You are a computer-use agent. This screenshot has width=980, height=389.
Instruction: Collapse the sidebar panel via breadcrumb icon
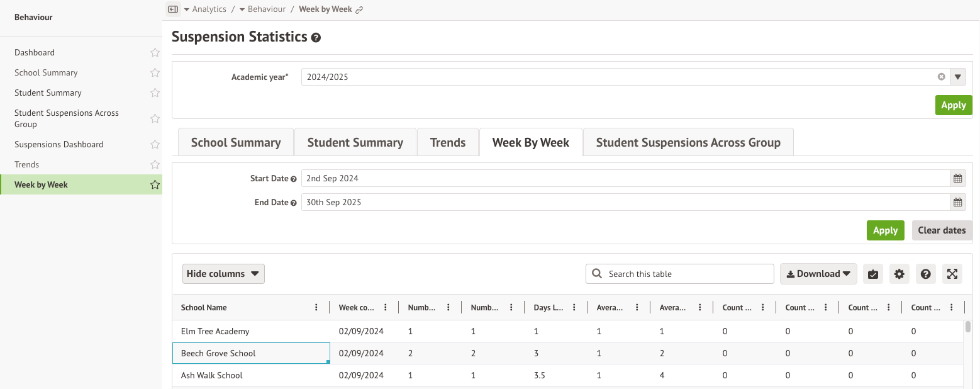pos(173,9)
